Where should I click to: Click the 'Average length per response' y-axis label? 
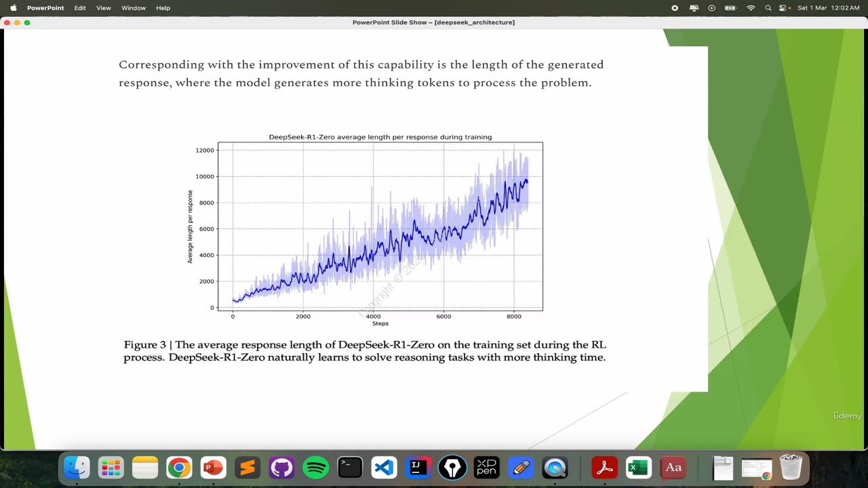pyautogui.click(x=190, y=226)
